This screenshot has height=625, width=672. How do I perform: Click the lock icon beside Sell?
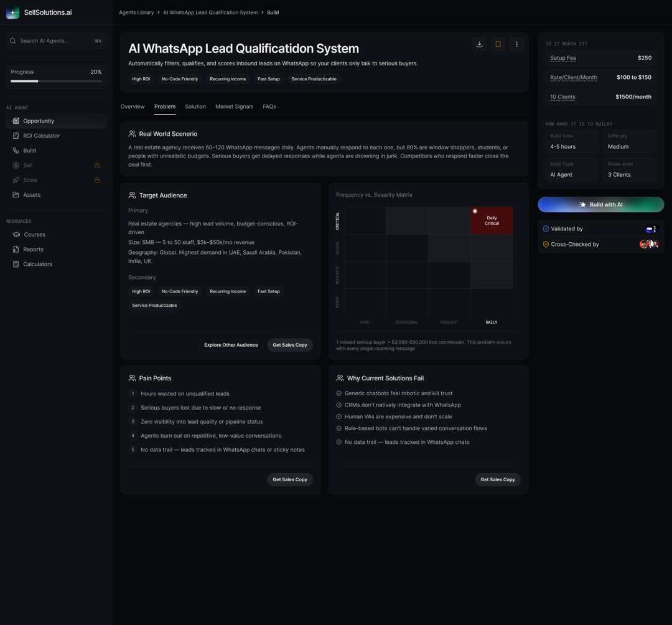[97, 165]
